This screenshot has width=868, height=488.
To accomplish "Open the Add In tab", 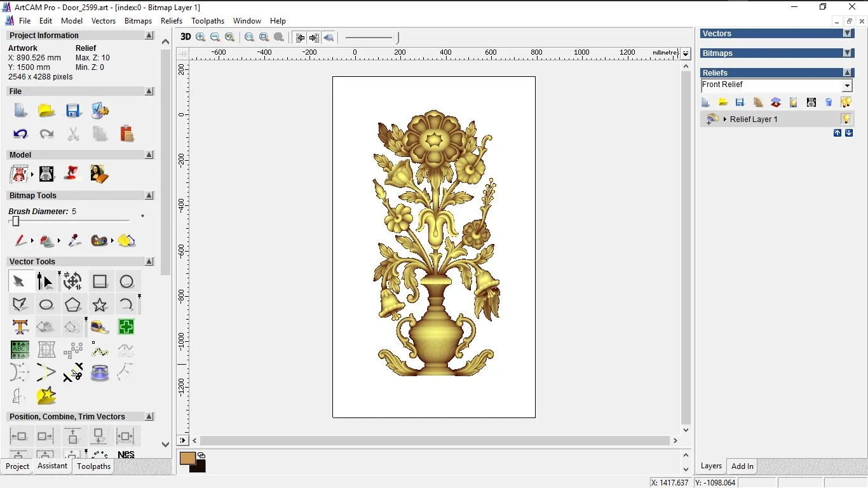I will 742,466.
